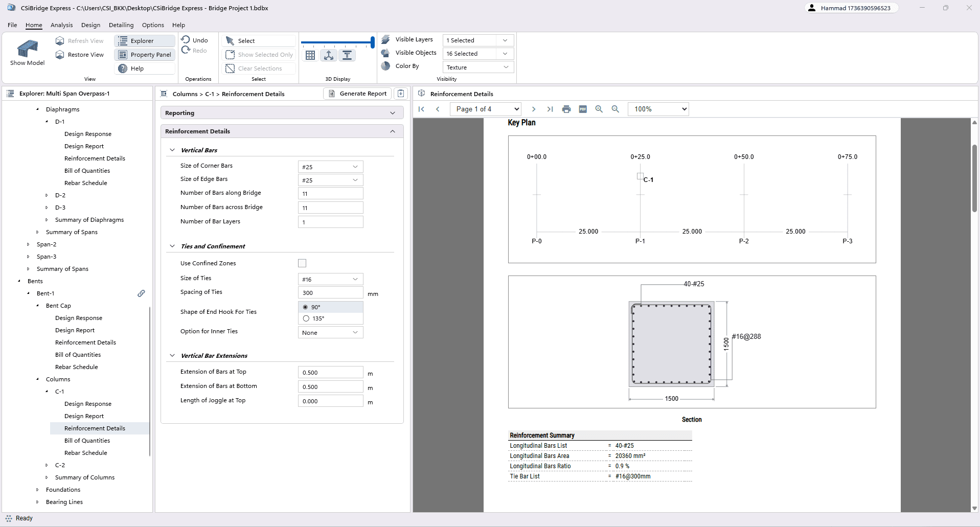Go to the last report page

pos(550,109)
